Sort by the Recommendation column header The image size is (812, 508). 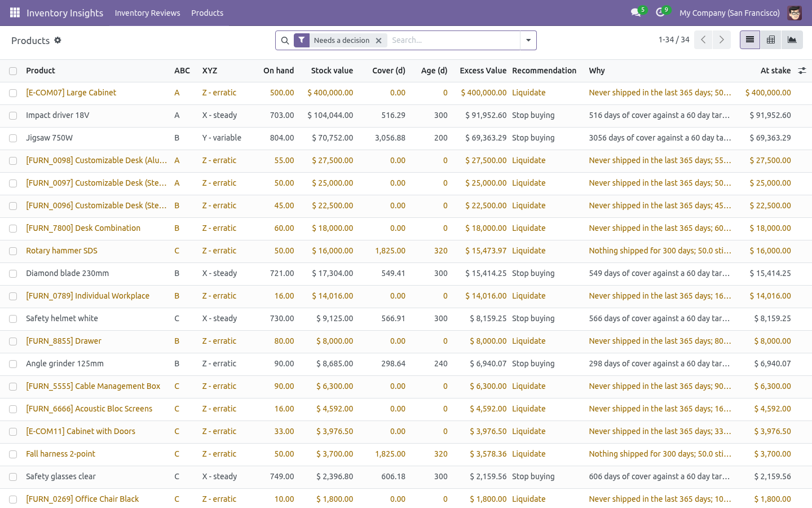tap(544, 71)
